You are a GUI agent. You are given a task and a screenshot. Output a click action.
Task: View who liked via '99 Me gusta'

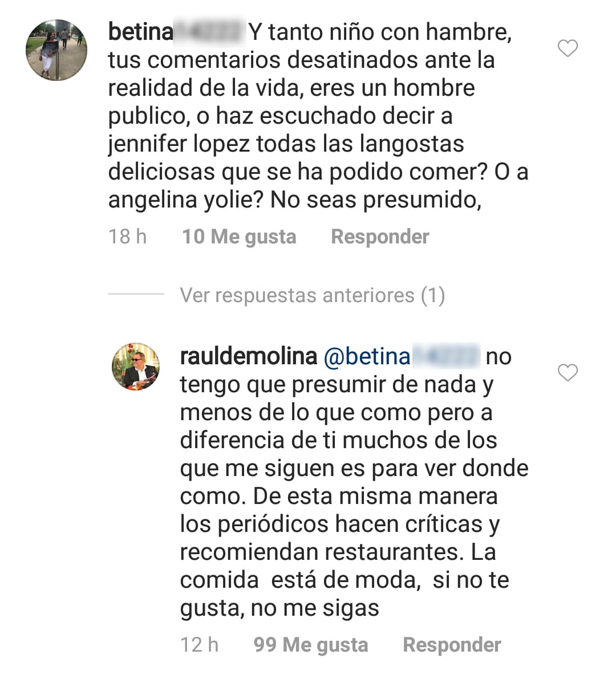pos(310,645)
